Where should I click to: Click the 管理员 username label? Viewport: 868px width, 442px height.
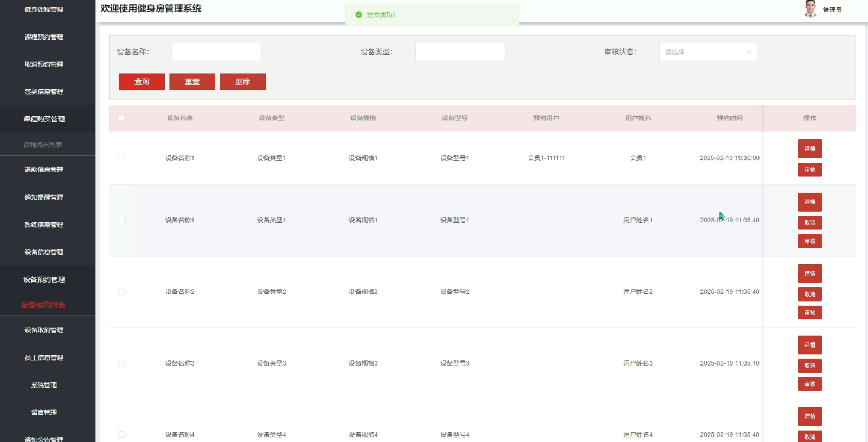click(x=832, y=10)
